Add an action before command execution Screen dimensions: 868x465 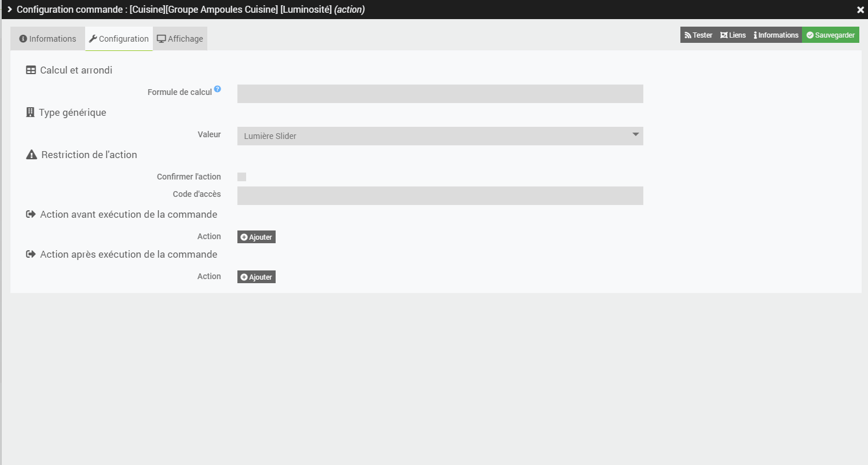[x=257, y=237]
